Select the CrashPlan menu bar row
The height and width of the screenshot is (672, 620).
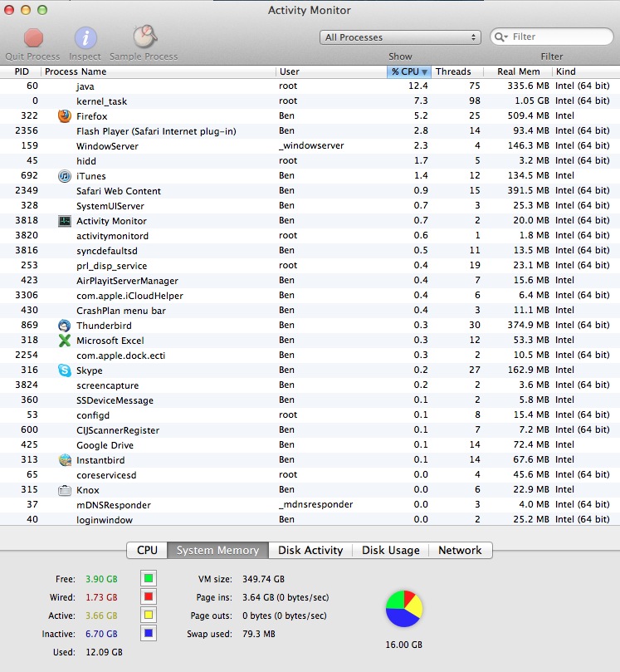click(310, 311)
